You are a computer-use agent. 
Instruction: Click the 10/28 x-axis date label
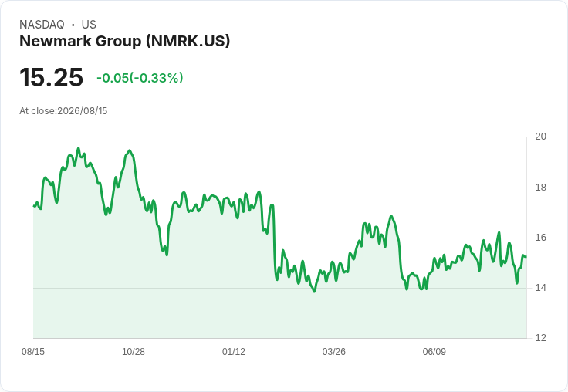[134, 351]
